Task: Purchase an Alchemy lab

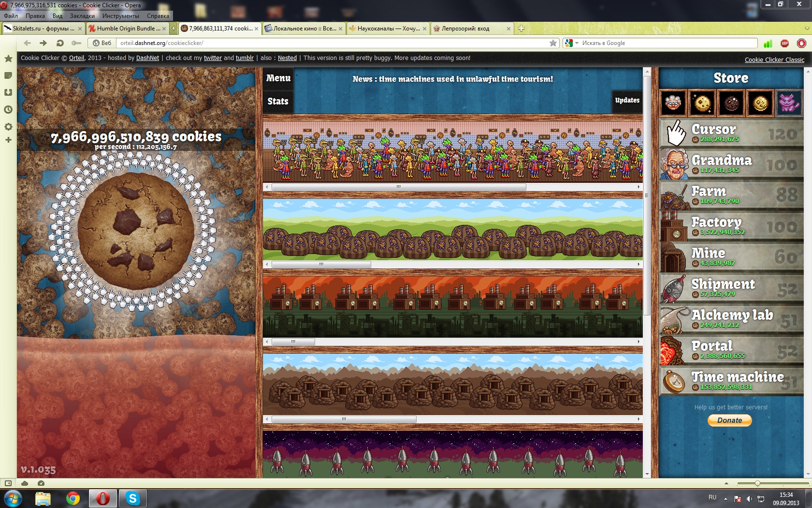Action: 731,319
